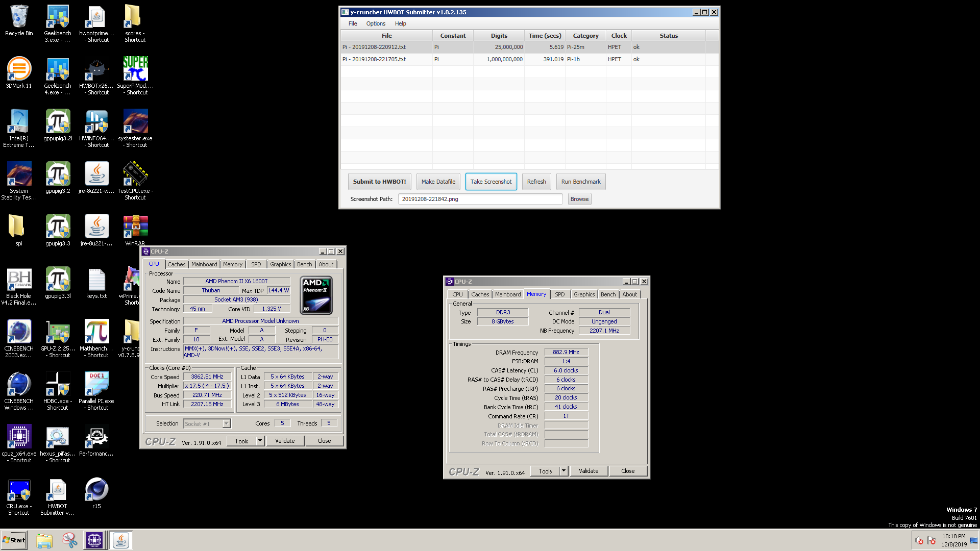Open the spi folder on desktop

point(19,231)
